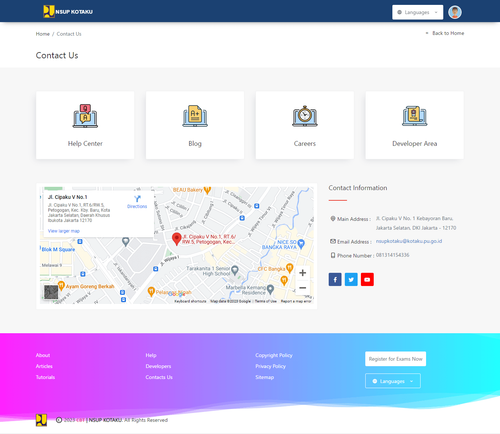Open the Careers stopwatch icon

click(x=305, y=116)
